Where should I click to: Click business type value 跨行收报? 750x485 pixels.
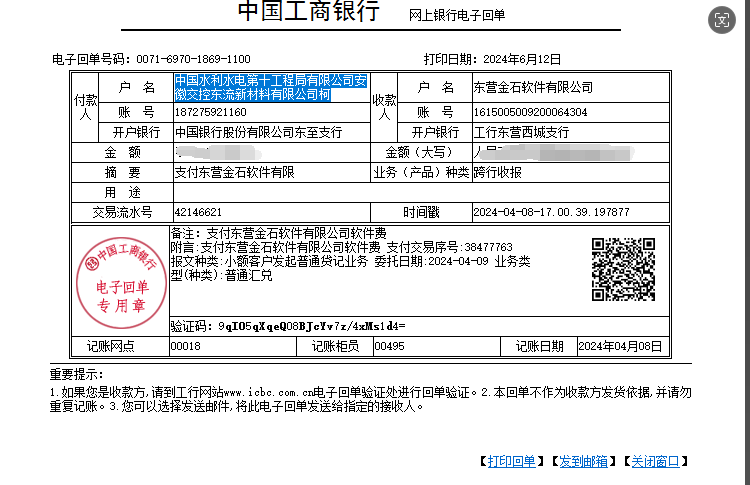pos(497,172)
